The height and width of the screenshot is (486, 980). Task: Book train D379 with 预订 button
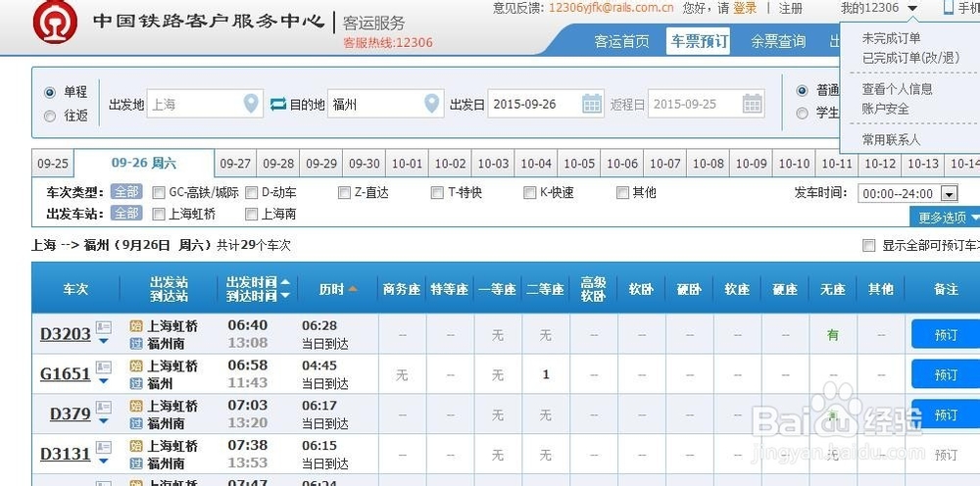(x=945, y=414)
